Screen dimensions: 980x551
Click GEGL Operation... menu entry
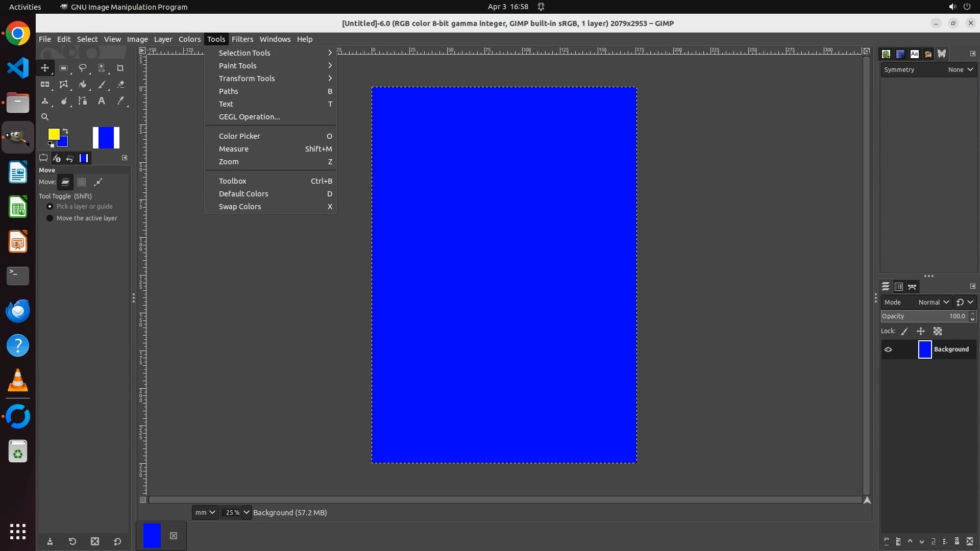pos(249,117)
